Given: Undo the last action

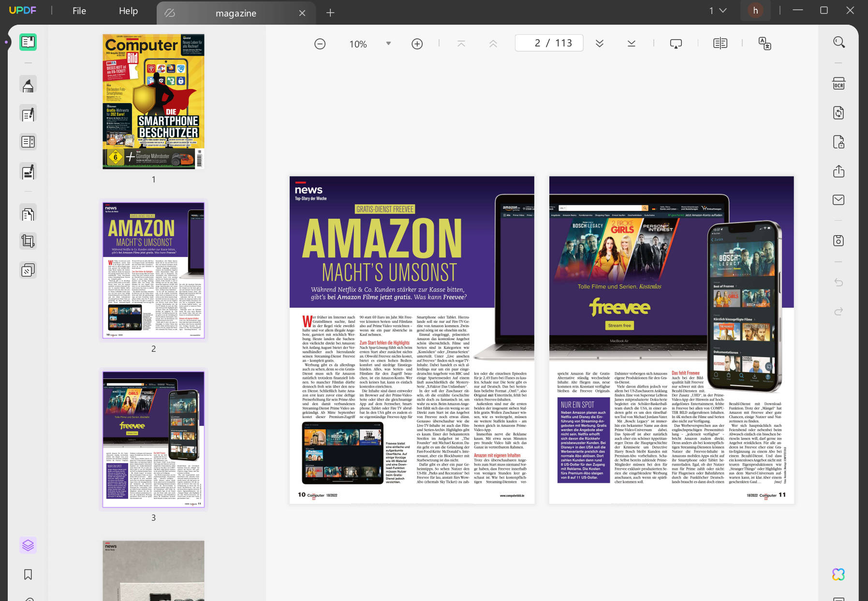Looking at the screenshot, I should [x=839, y=282].
